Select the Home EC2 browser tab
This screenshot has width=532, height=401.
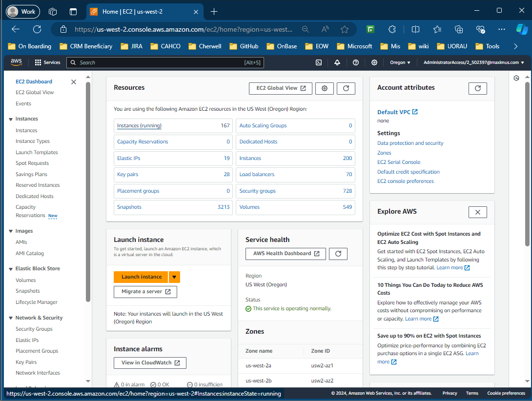(x=145, y=12)
